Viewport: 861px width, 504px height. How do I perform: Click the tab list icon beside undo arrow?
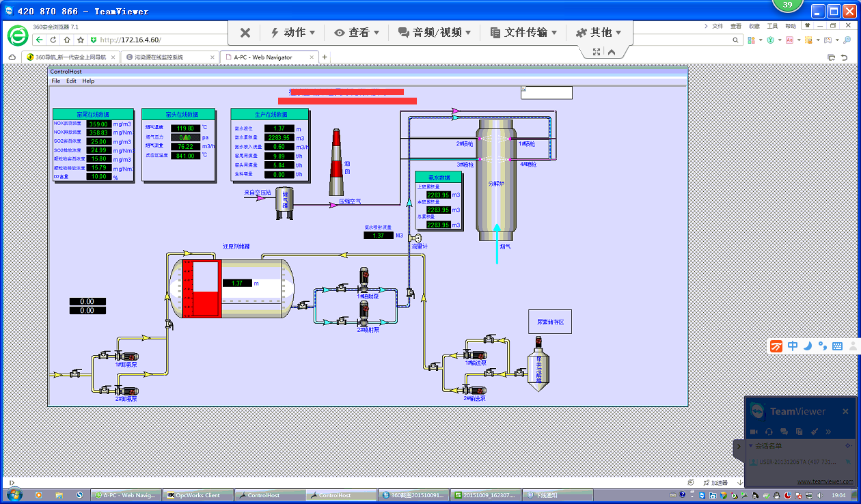click(832, 57)
